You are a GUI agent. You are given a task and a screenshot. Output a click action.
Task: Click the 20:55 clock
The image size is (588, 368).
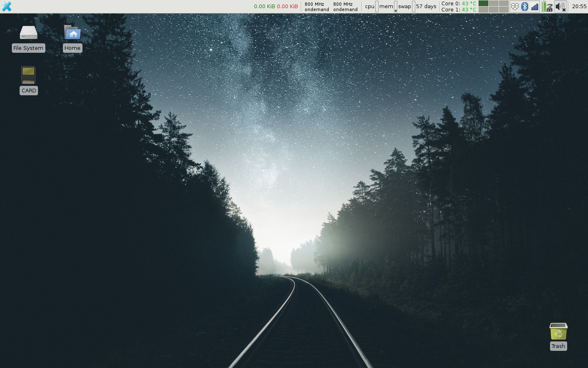(x=579, y=7)
